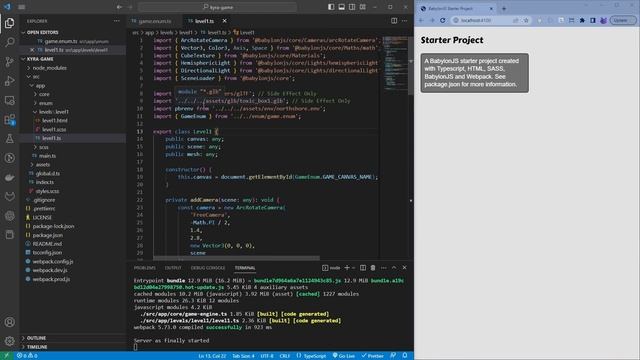
Task: Click the Prettier status bar item
Action: 373,356
